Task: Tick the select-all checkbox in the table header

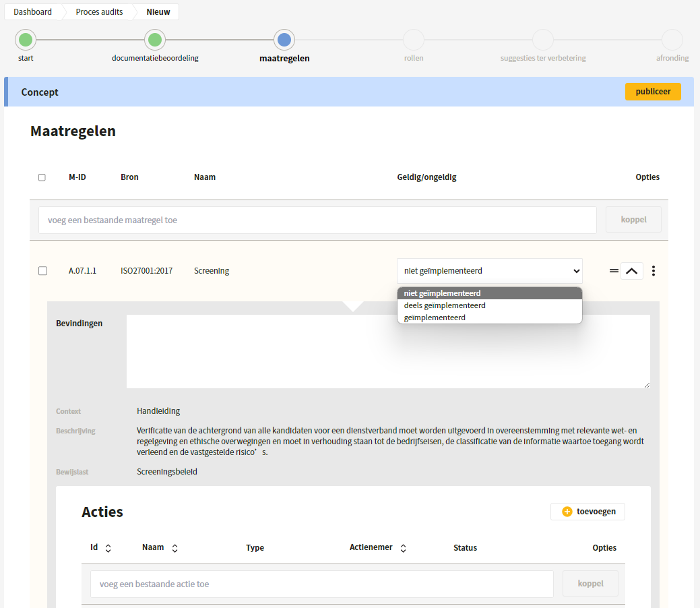Action: coord(42,177)
